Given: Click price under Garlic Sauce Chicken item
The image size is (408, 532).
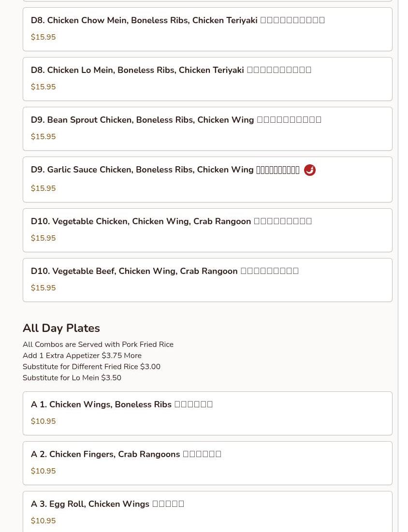Looking at the screenshot, I should pyautogui.click(x=43, y=188).
